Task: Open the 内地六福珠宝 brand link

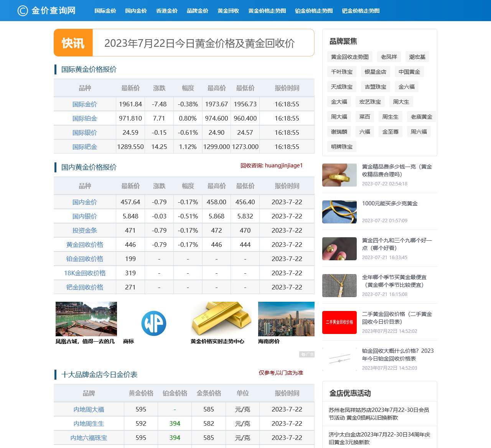Action: (x=89, y=438)
